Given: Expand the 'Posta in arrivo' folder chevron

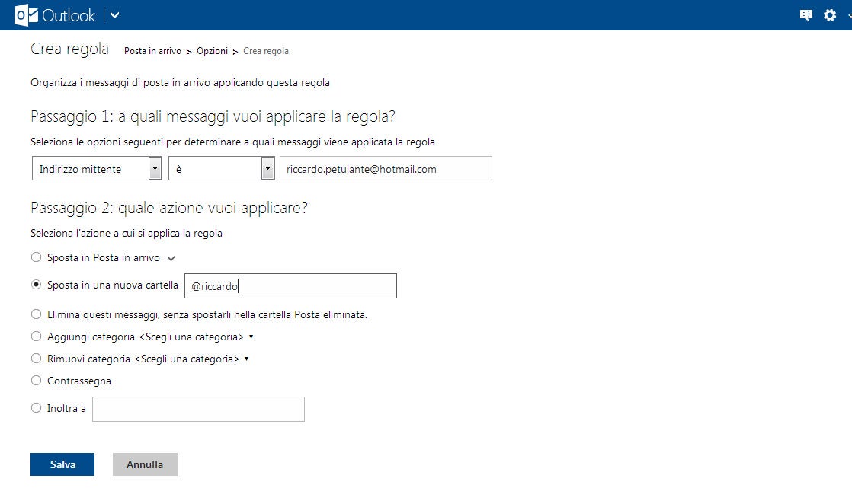Looking at the screenshot, I should pos(171,258).
